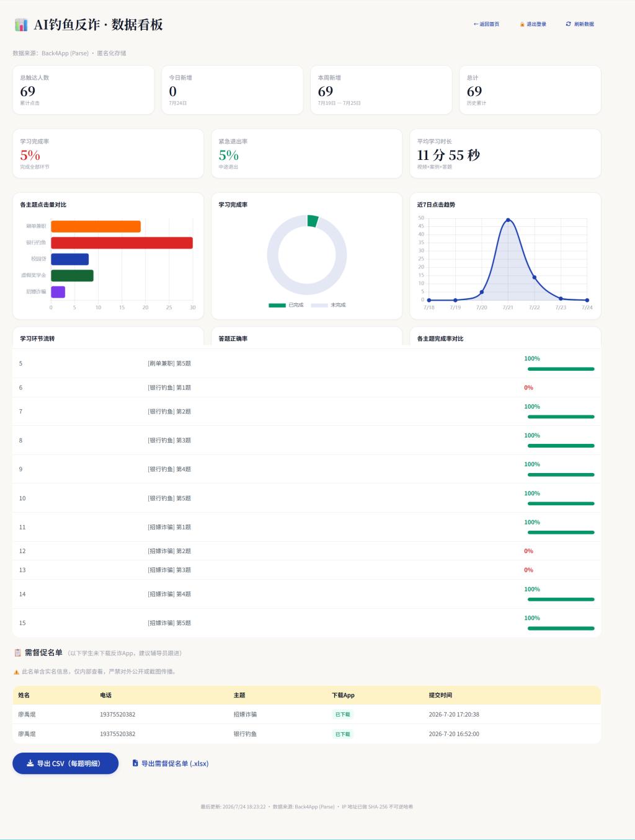Viewport: 635px width, 840px height.
Task: Click the clipboard icon beside 需督促名单
Action: pyautogui.click(x=17, y=653)
